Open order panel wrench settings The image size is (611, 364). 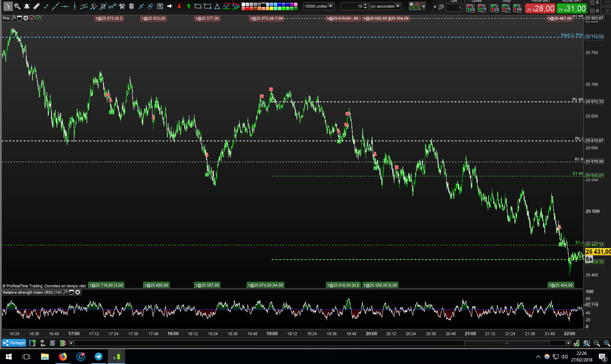[x=441, y=7]
